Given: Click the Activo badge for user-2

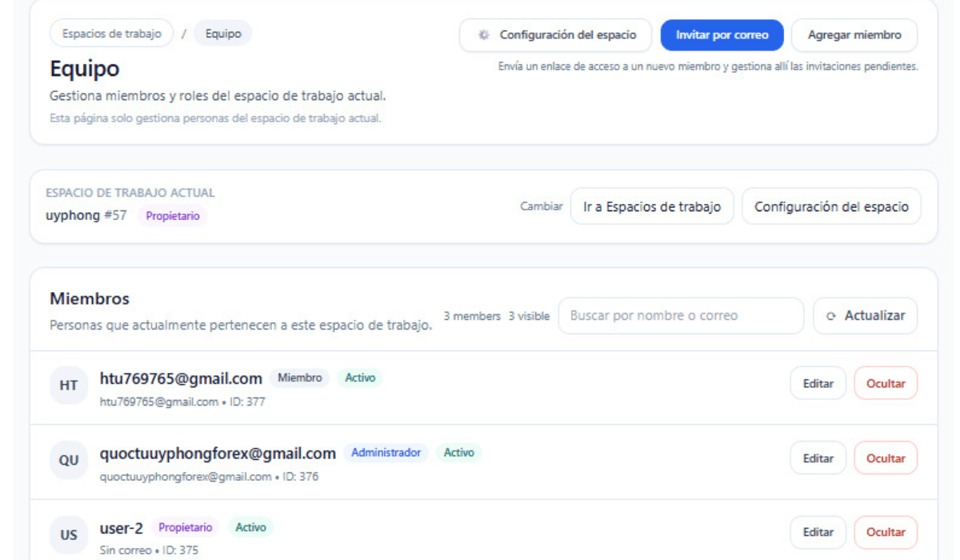Looking at the screenshot, I should click(250, 527).
